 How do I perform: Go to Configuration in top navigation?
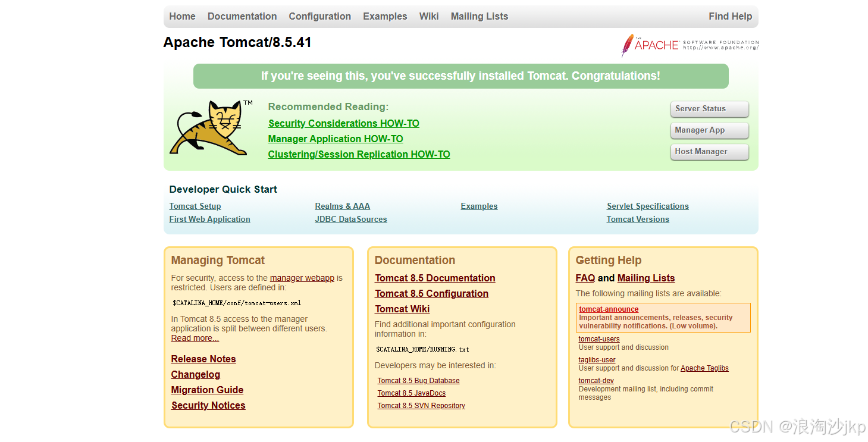coord(320,17)
